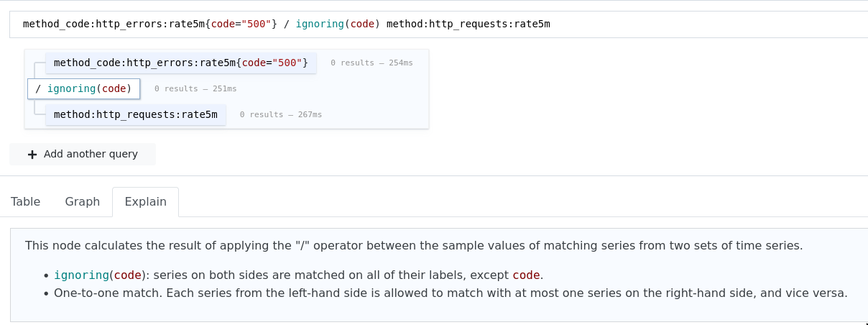The height and width of the screenshot is (325, 868).
Task: Click the 'One-to-one match' explanation bullet
Action: pos(451,293)
